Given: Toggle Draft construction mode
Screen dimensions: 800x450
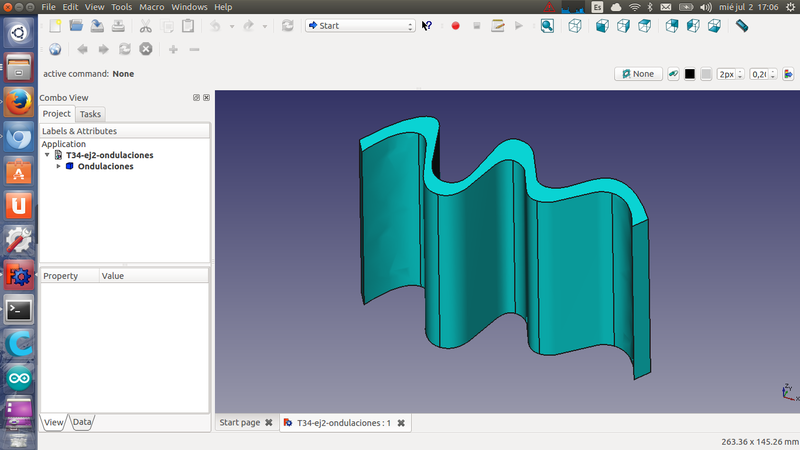Looking at the screenshot, I should pyautogui.click(x=672, y=74).
